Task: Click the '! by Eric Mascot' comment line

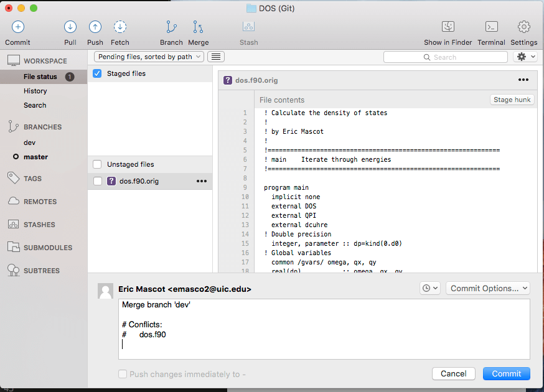Action: pos(294,131)
